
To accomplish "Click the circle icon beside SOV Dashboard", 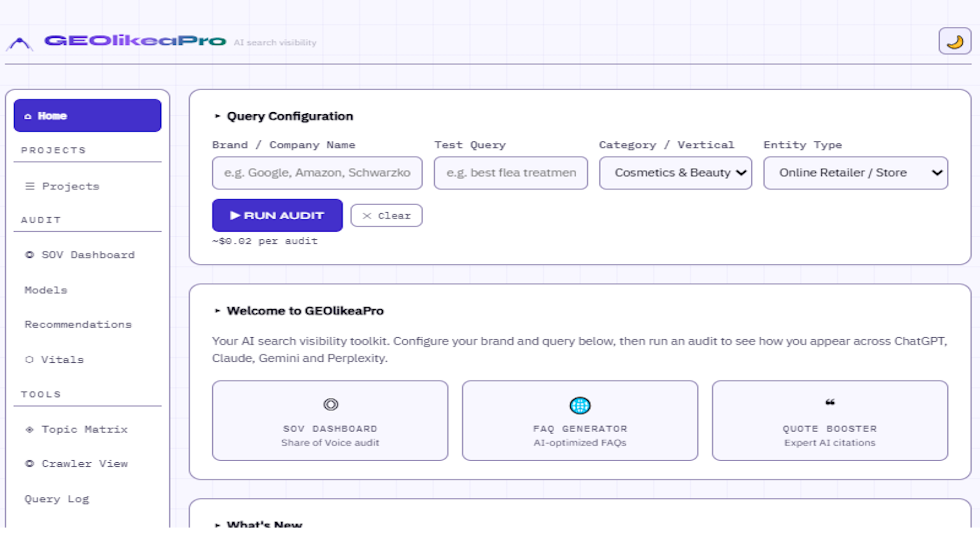I will [30, 255].
